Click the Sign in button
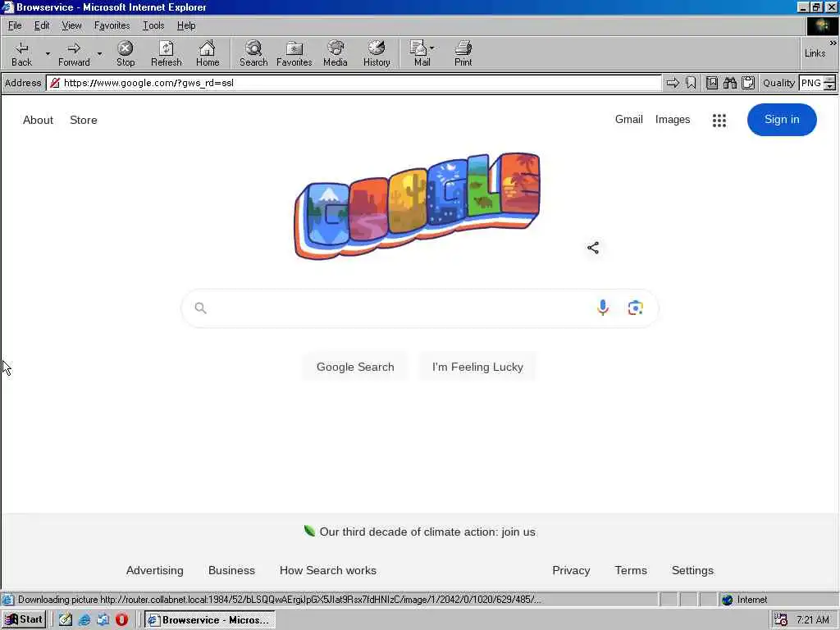 (782, 120)
